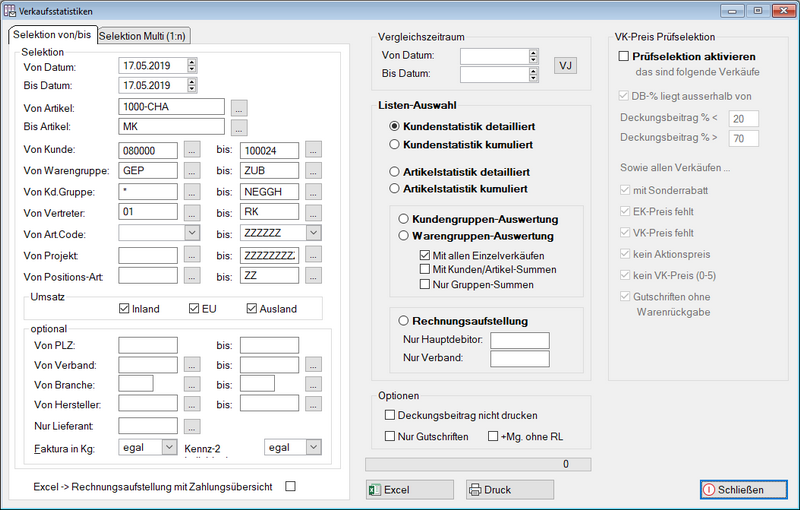Click the Druck printer button
The height and width of the screenshot is (510, 800).
(509, 490)
